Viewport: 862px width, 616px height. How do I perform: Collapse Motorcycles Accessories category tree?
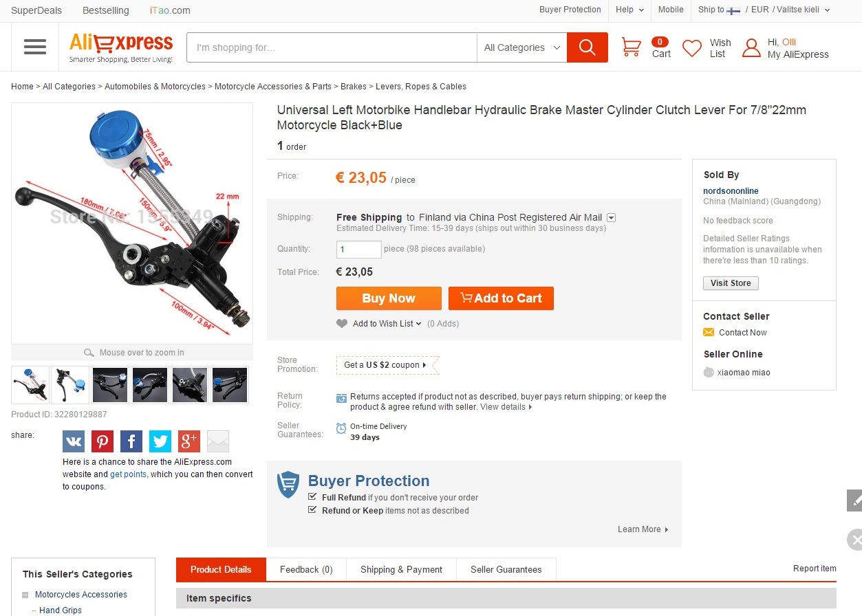[25, 595]
